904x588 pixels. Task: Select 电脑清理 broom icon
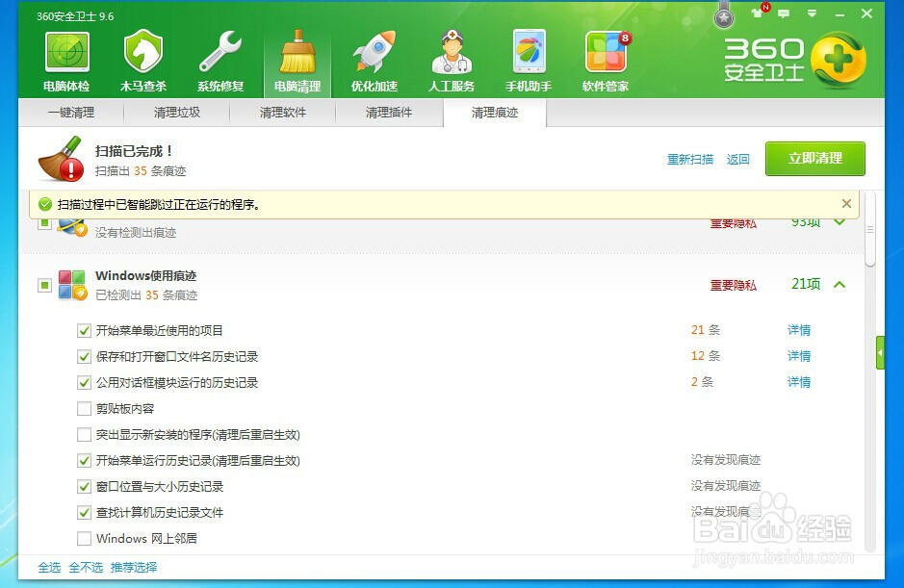[297, 52]
